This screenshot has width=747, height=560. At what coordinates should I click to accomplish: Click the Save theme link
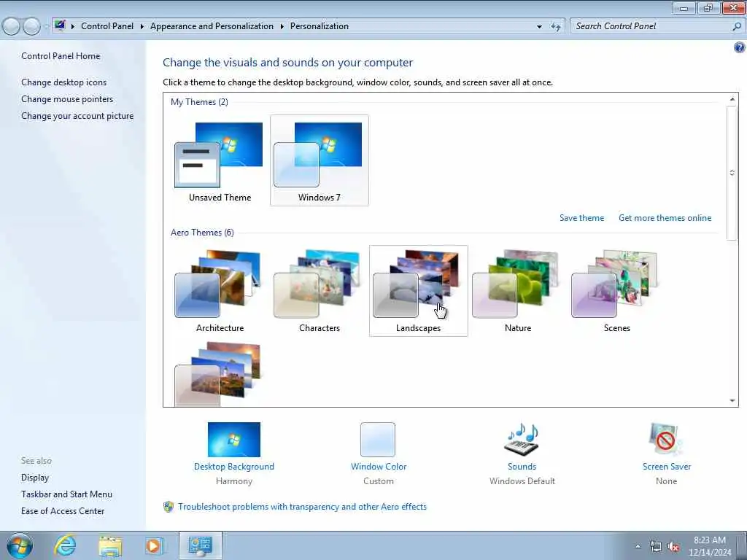click(581, 217)
